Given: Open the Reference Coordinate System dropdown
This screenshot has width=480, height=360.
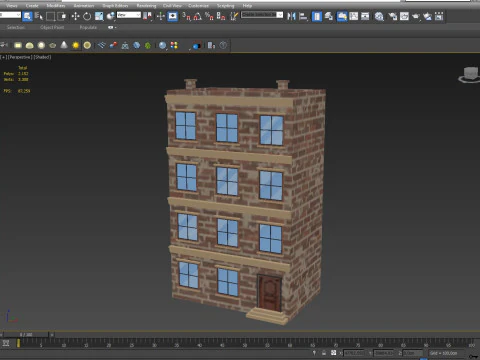Looking at the screenshot, I should 129,15.
